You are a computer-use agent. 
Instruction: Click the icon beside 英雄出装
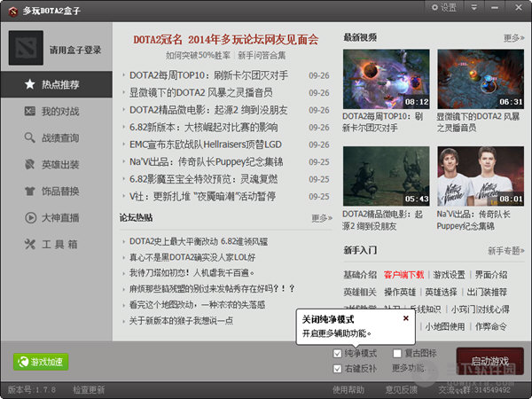(30, 164)
